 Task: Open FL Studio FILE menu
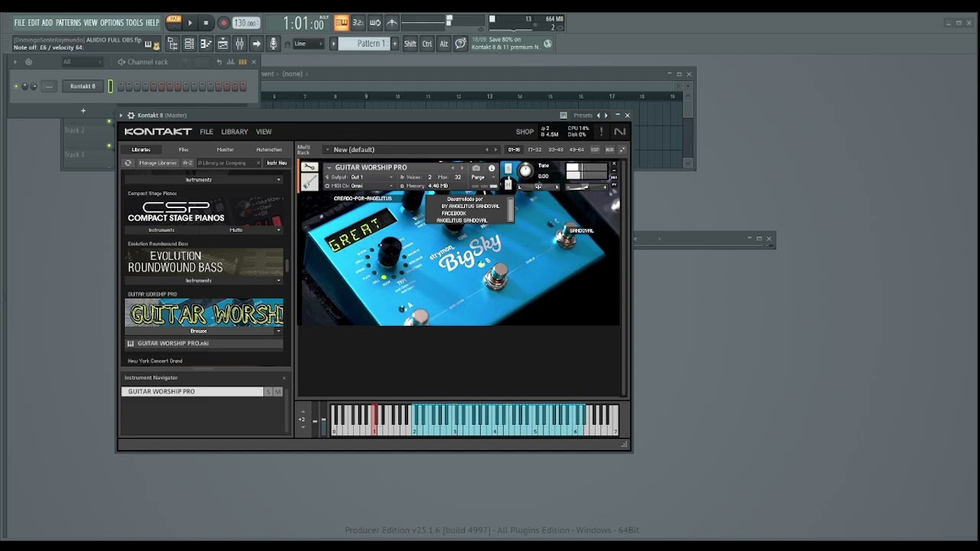(19, 23)
